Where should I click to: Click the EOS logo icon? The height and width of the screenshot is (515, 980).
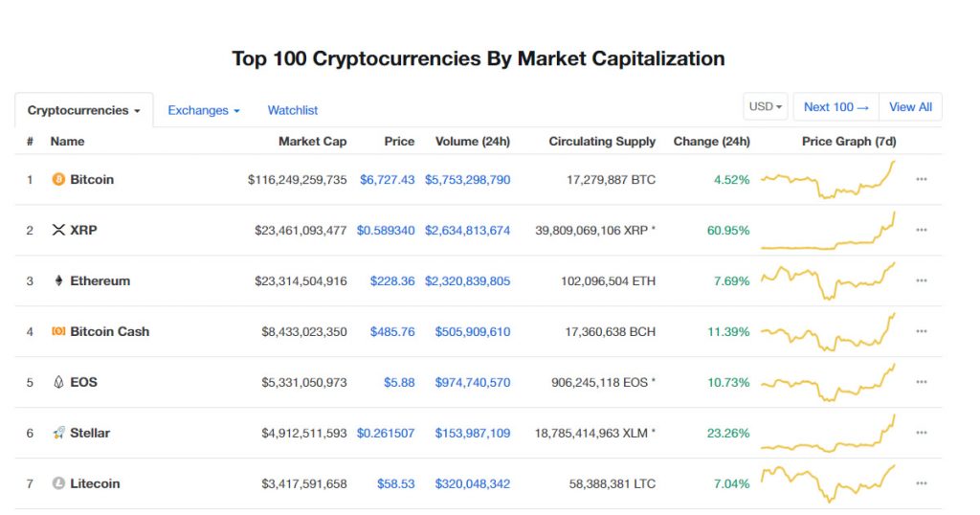click(x=58, y=382)
